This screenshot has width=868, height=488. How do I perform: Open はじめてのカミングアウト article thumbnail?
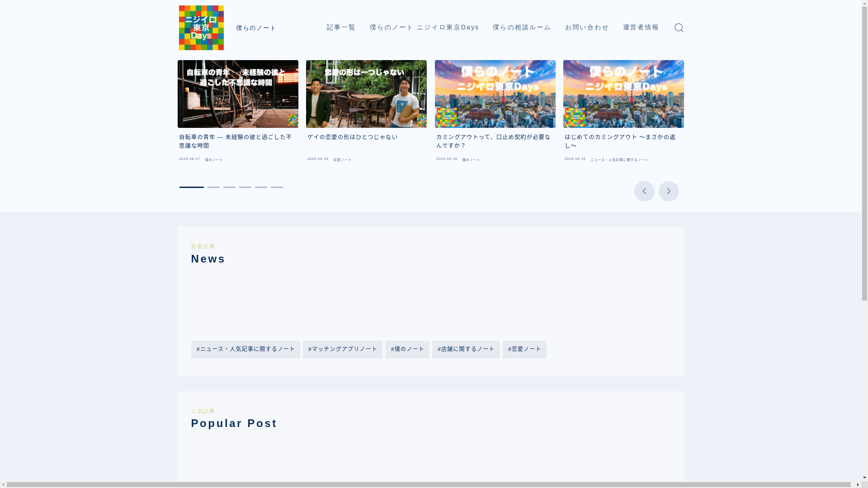coord(623,94)
